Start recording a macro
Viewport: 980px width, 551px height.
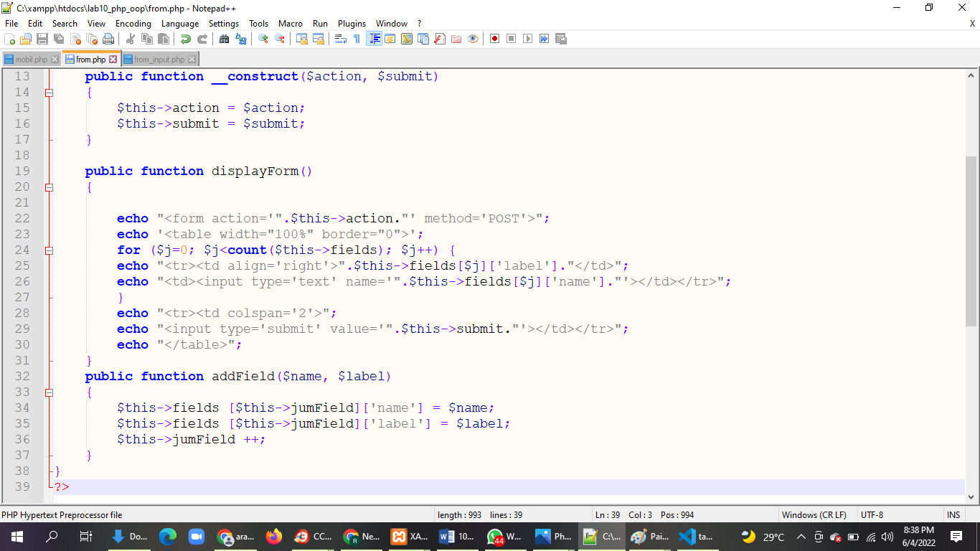(494, 39)
